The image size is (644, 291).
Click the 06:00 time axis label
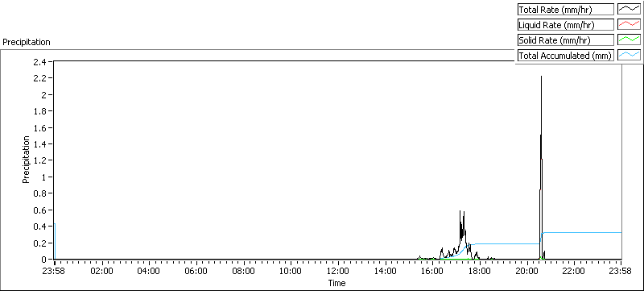tap(196, 271)
